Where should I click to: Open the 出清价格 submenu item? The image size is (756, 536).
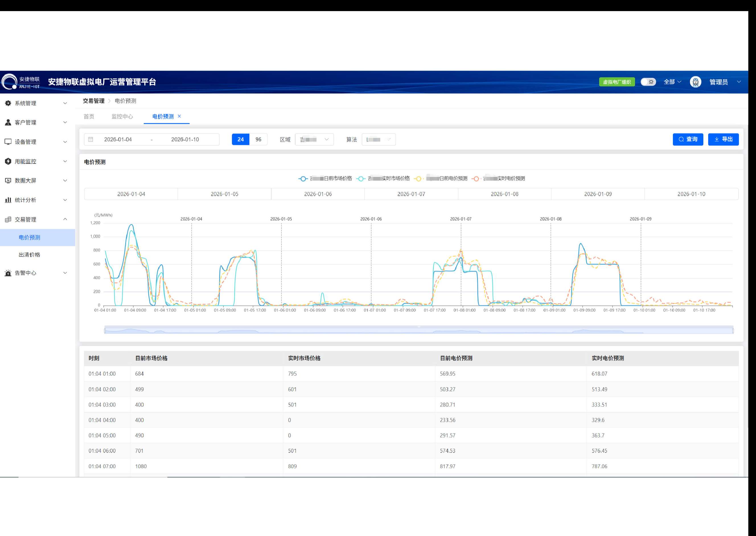pos(29,255)
